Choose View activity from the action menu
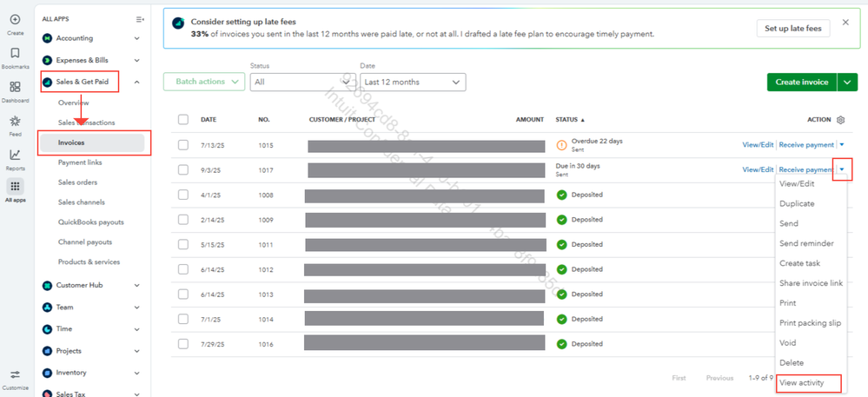The height and width of the screenshot is (397, 868). coord(808,382)
